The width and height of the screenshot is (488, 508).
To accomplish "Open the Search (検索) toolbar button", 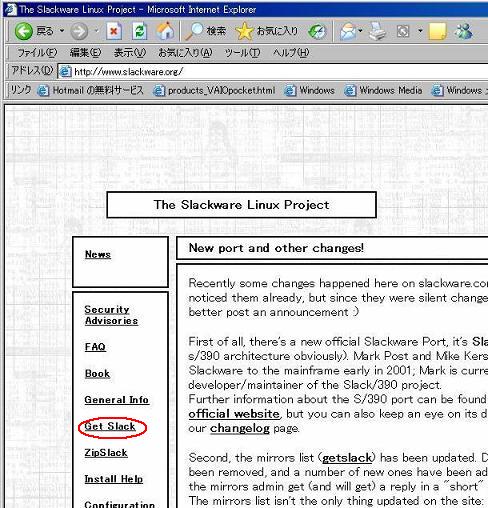I will pyautogui.click(x=206, y=31).
